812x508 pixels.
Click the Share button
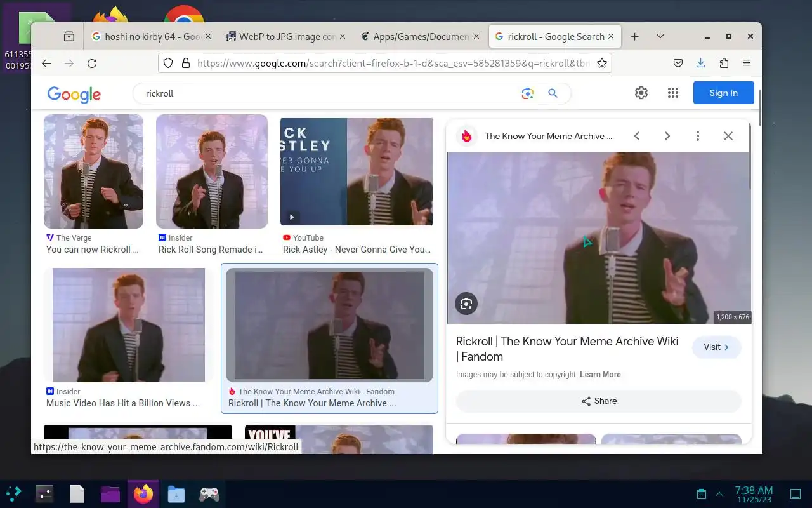(x=599, y=401)
